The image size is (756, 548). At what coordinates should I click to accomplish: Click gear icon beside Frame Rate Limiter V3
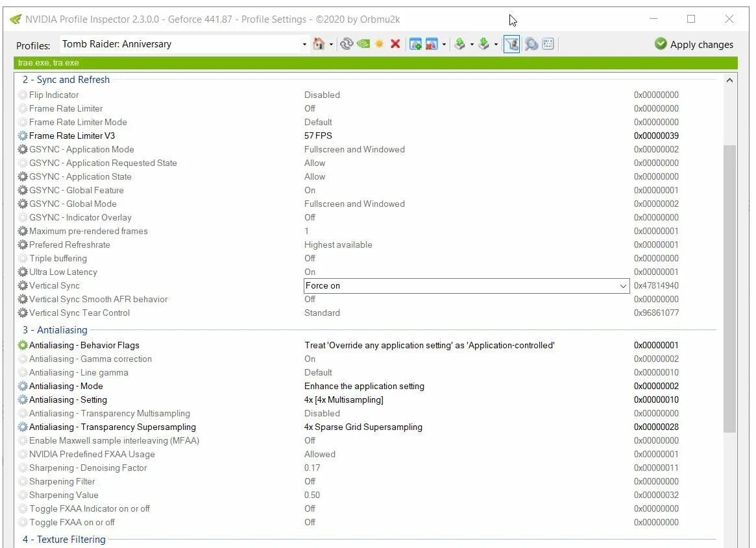pos(23,136)
